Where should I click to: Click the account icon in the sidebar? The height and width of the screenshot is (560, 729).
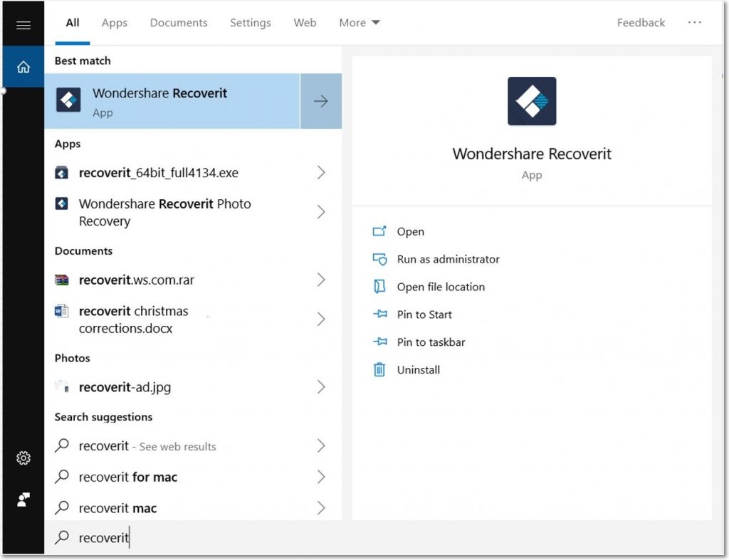coord(23,499)
